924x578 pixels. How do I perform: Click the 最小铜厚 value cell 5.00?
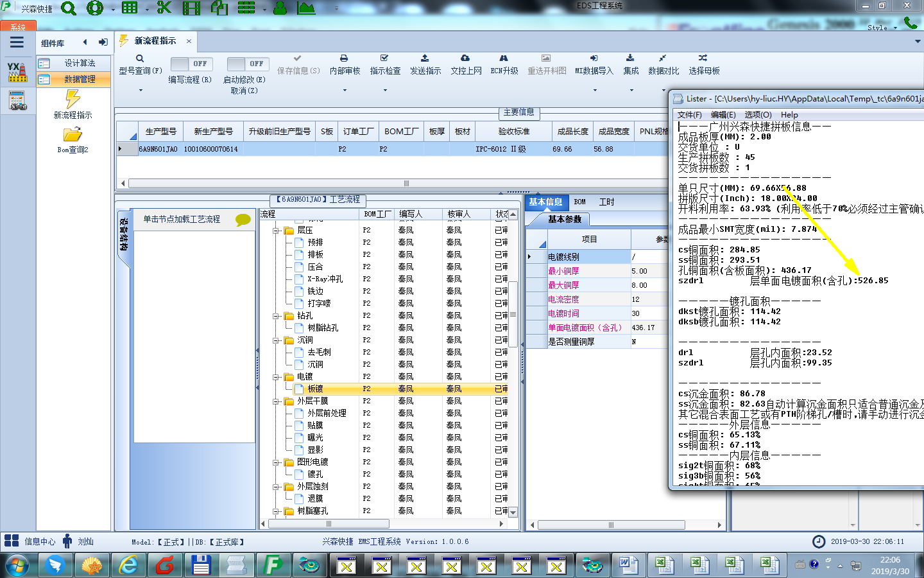(649, 271)
